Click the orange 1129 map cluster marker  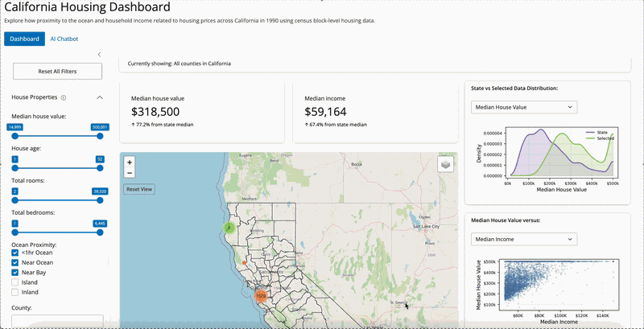pyautogui.click(x=260, y=295)
